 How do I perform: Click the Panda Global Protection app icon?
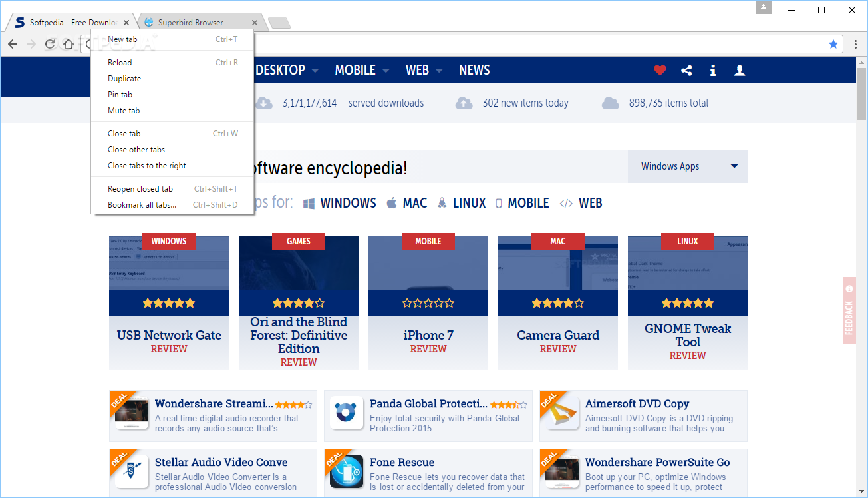347,413
